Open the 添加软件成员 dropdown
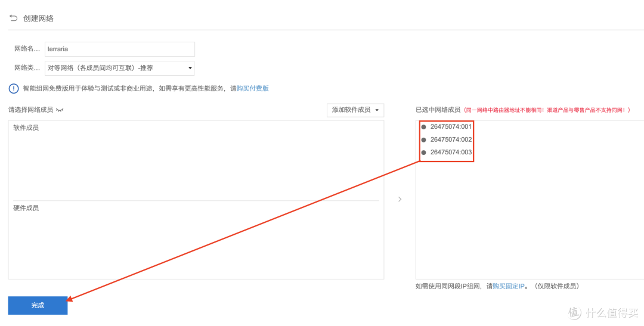Image resolution: width=644 pixels, height=326 pixels. [355, 110]
